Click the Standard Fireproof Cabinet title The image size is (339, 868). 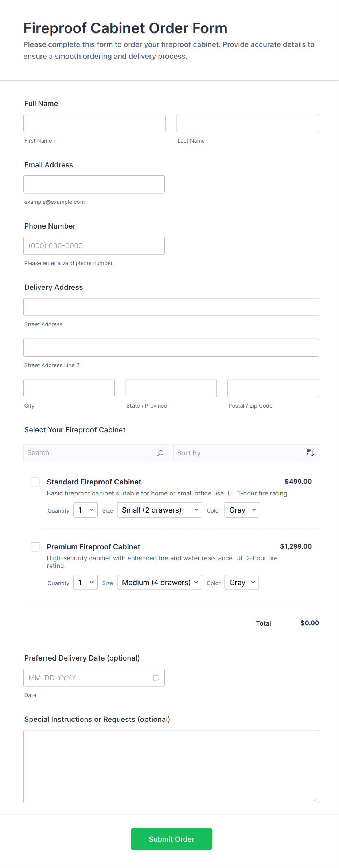click(x=94, y=482)
